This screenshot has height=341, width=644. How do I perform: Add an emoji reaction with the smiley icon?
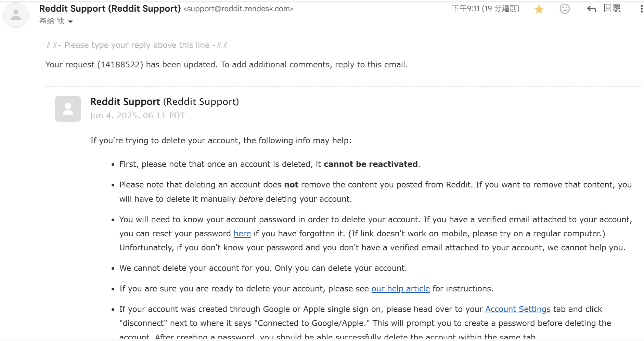tap(565, 9)
